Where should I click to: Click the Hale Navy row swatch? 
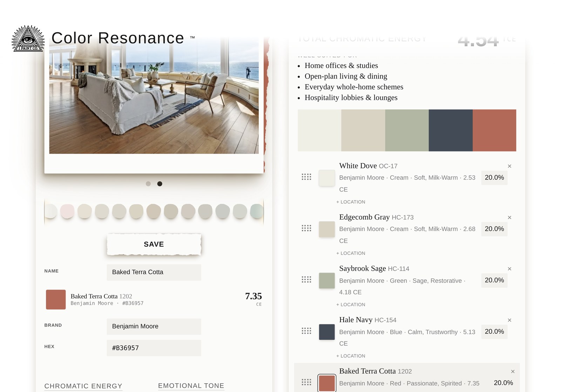pos(327,332)
